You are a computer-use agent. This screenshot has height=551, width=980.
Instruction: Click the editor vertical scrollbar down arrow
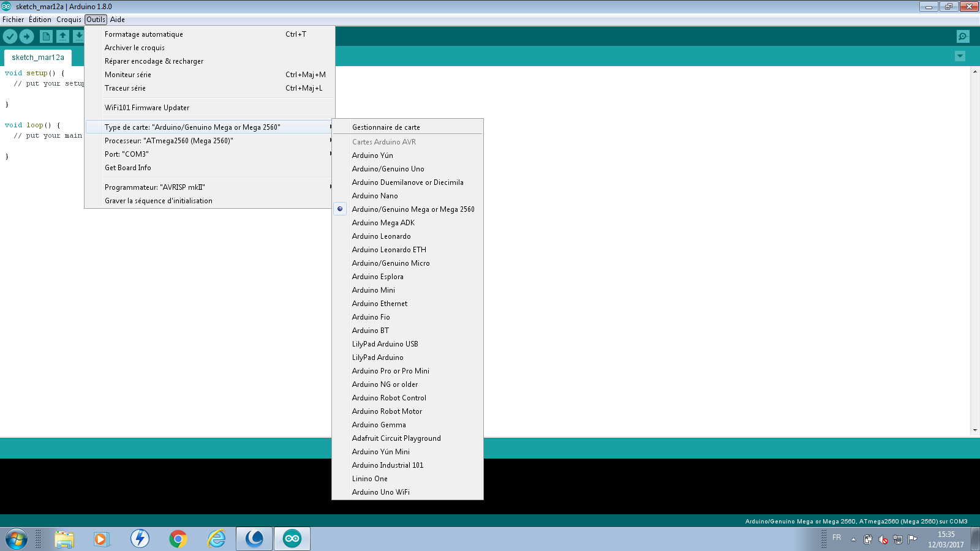(x=975, y=430)
